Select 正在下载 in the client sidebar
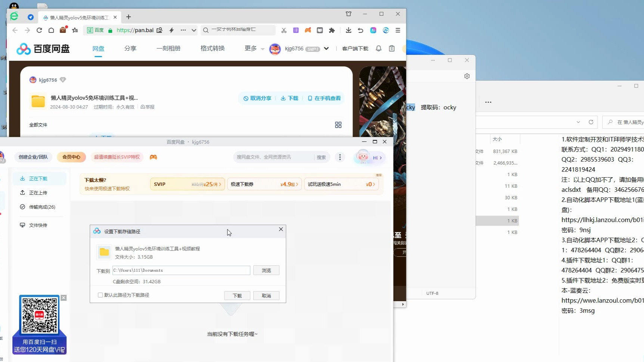The width and height of the screenshot is (644, 362). [x=39, y=179]
